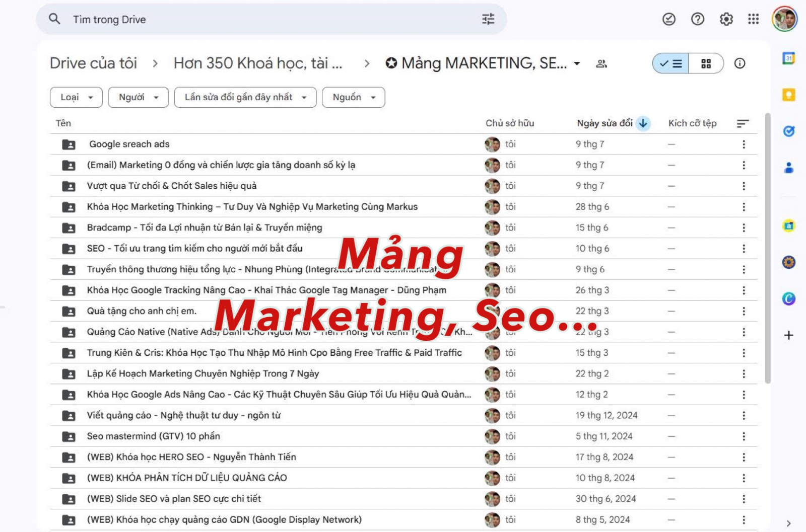Open more actions for Bradcamp row
The image size is (806, 532).
coord(744,228)
